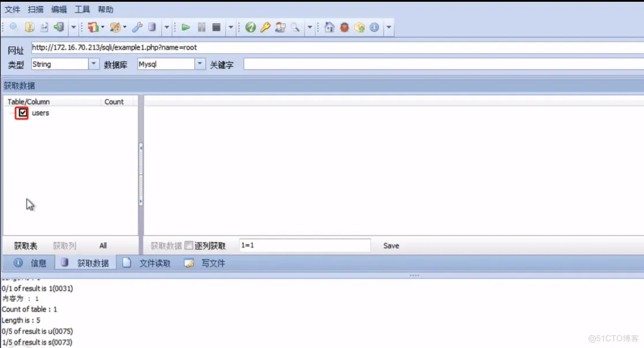This screenshot has width=644, height=348.
Task: Open the 文件 menu
Action: tap(12, 9)
